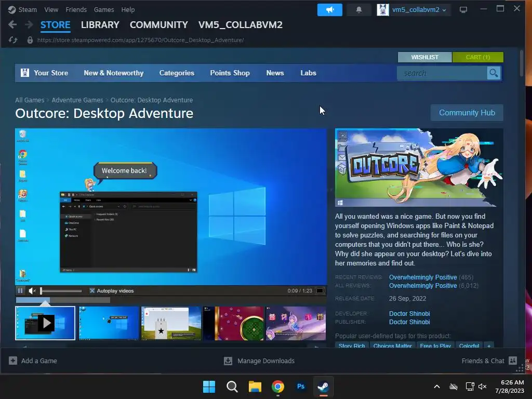Open the Friends & Chat icon
532x399 pixels.
tap(513, 361)
